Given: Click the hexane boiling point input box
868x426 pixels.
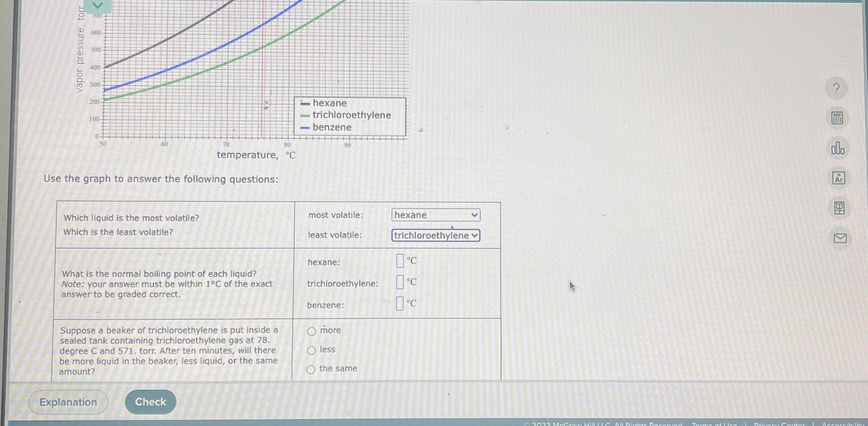Looking at the screenshot, I should click(x=400, y=261).
